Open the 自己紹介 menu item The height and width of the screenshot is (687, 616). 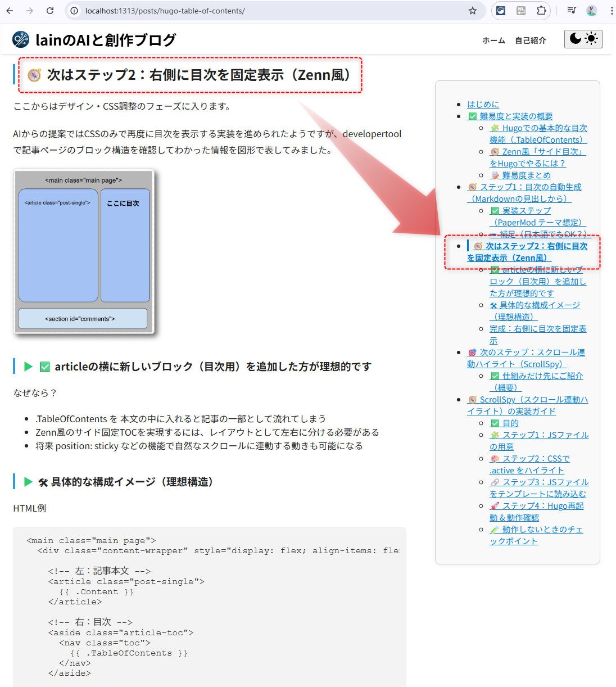(530, 40)
